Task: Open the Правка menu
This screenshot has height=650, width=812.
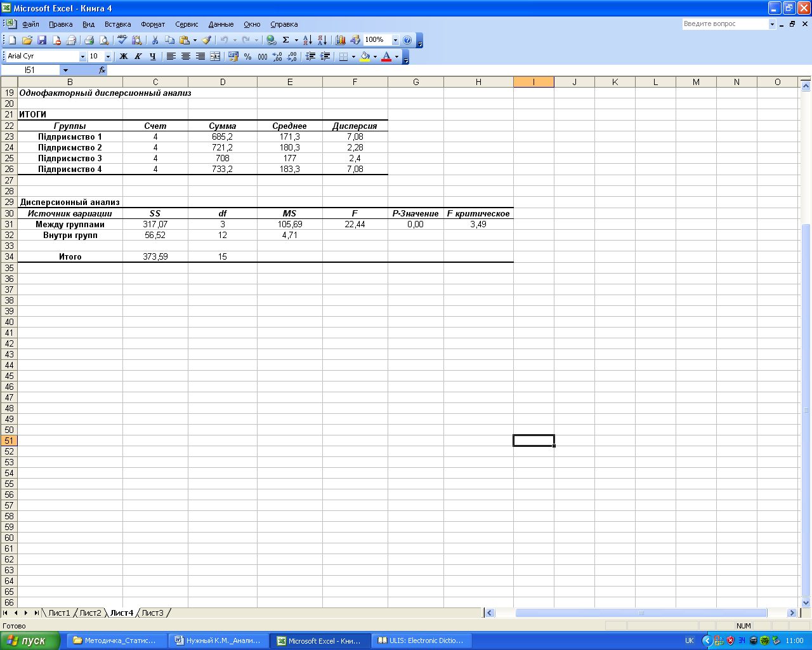Action: tap(61, 24)
